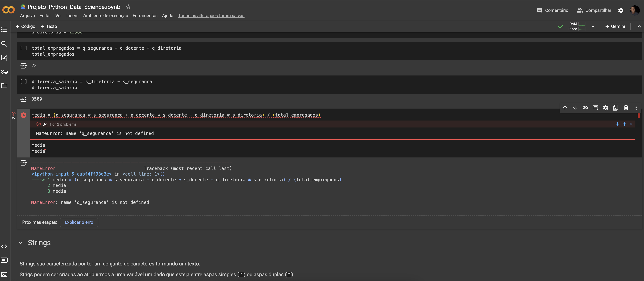This screenshot has height=281, width=644.
Task: Click the connected checkmark status icon
Action: tap(561, 26)
